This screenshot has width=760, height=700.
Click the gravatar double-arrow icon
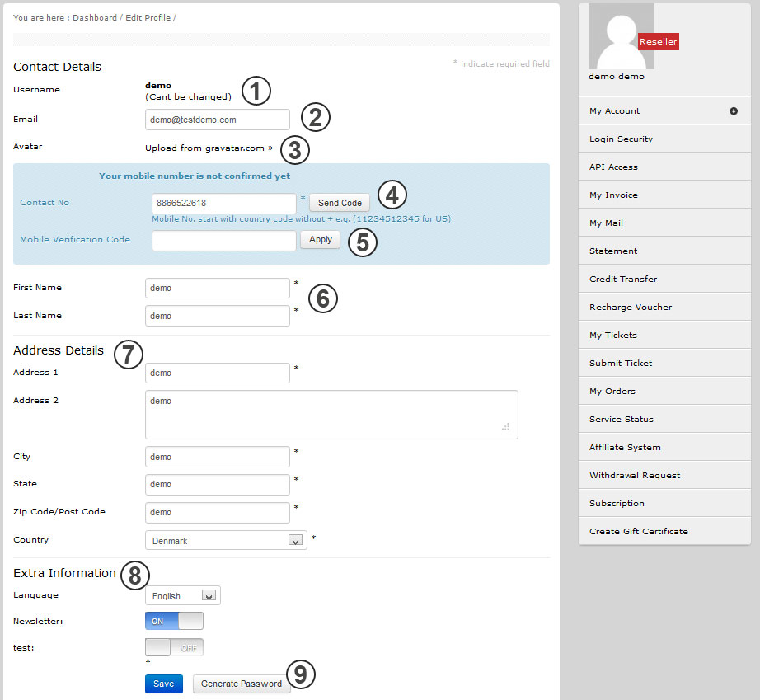coord(270,148)
